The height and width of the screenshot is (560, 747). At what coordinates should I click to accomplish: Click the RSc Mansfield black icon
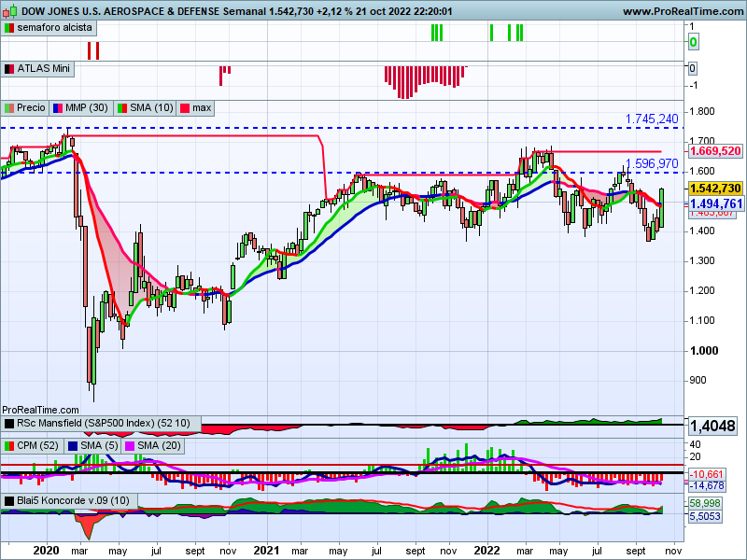pos(9,424)
